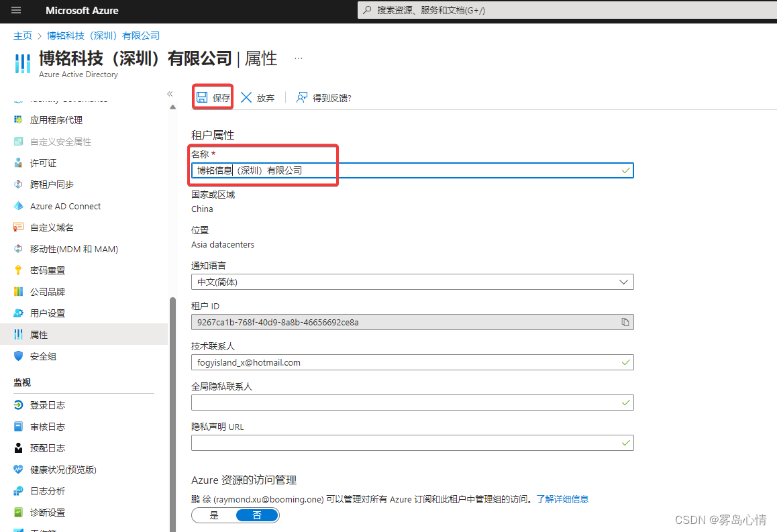Open the notification language (通知语言) dropdown
777x532 pixels.
412,282
